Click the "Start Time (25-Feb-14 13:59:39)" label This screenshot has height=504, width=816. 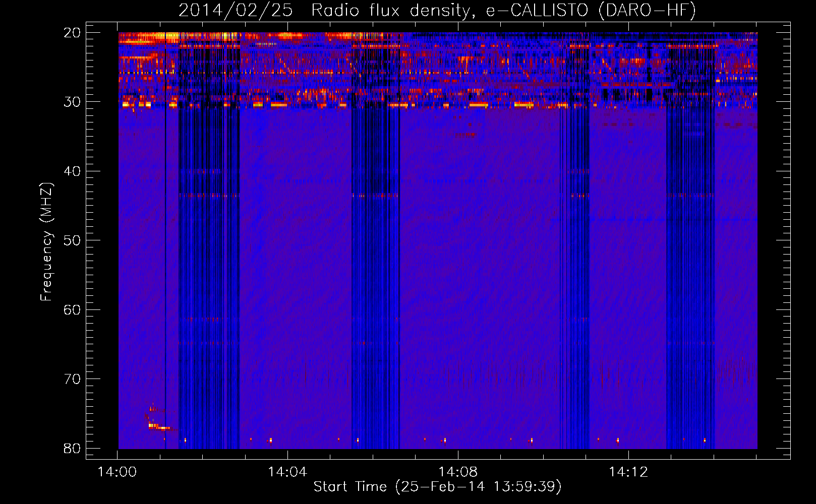pyautogui.click(x=437, y=487)
